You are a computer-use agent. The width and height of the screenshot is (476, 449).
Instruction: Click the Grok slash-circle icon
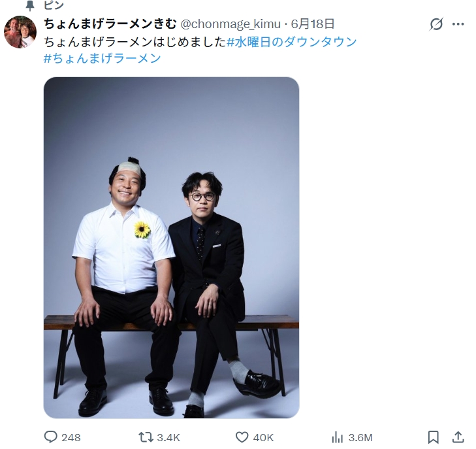pos(436,24)
